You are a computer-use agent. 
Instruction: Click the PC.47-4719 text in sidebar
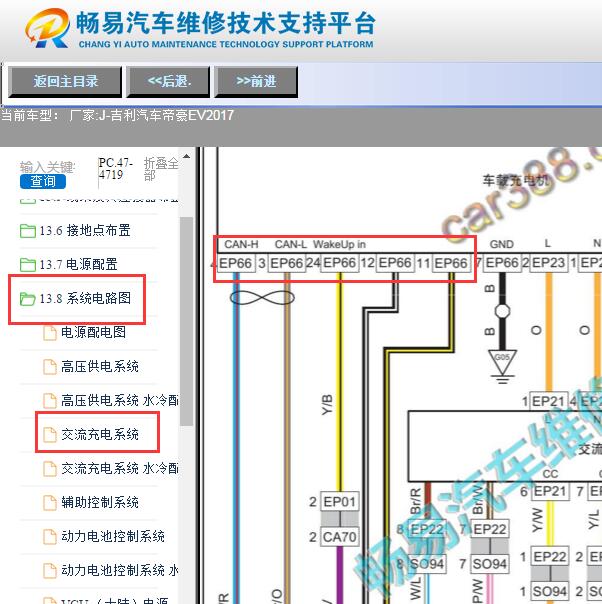115,169
